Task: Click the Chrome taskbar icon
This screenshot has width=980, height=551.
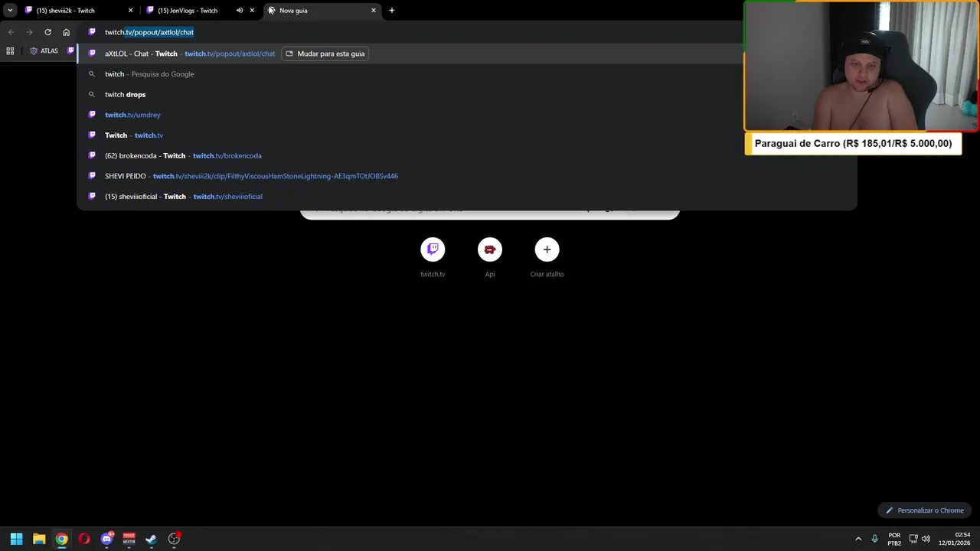Action: pyautogui.click(x=61, y=539)
